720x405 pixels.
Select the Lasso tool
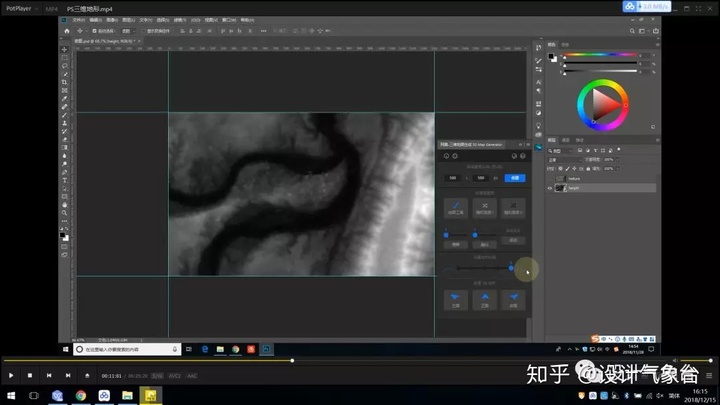click(64, 66)
